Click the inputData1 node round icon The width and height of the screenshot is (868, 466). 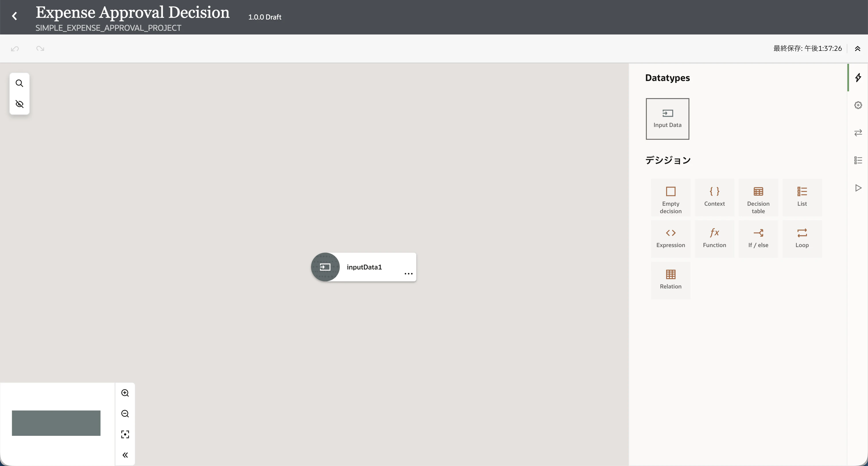(325, 267)
